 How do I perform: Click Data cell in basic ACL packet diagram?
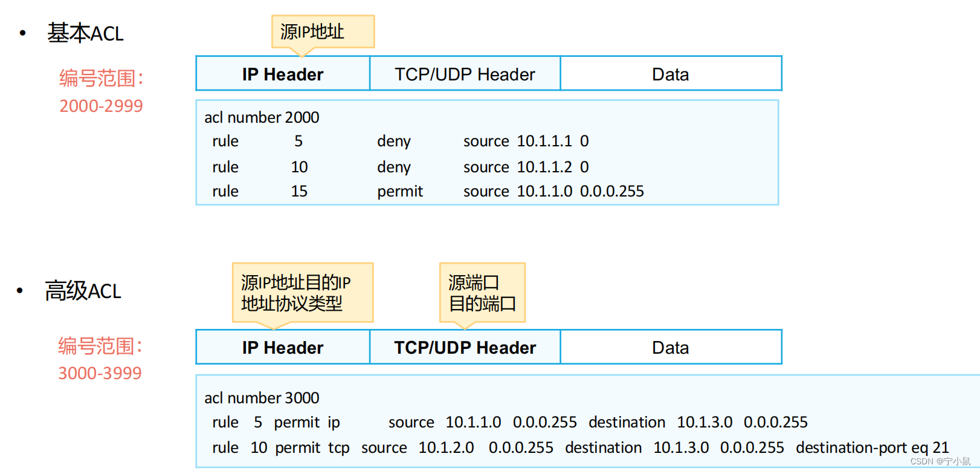[671, 74]
